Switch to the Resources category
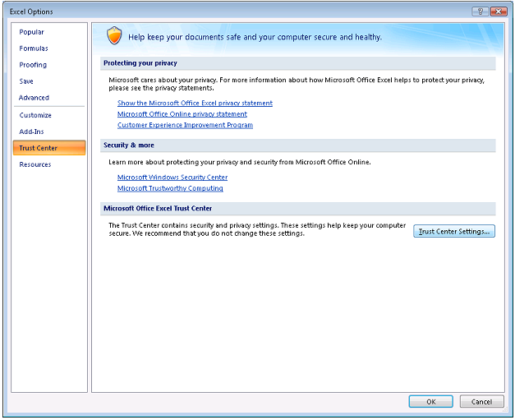Image resolution: width=515 pixels, height=420 pixels. [x=35, y=164]
